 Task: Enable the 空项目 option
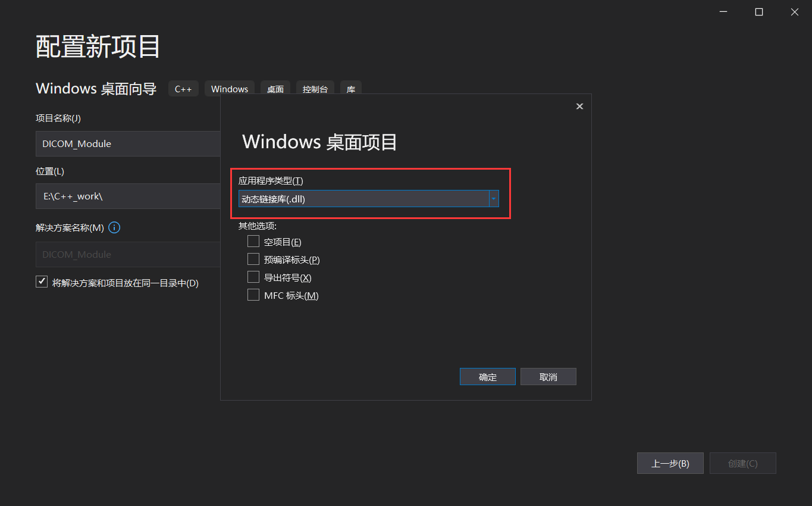tap(253, 241)
